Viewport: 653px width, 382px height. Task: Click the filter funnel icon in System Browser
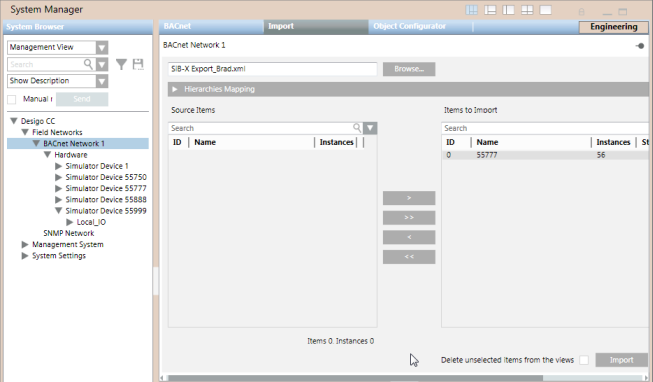[121, 64]
